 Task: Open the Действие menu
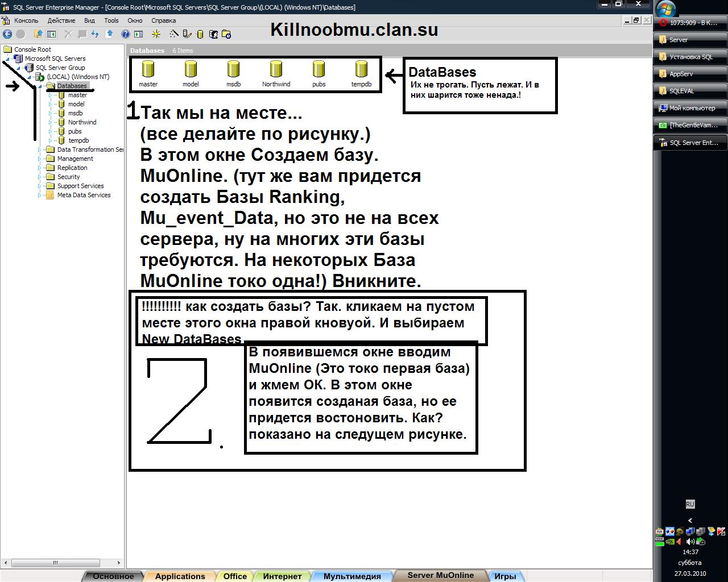[61, 20]
